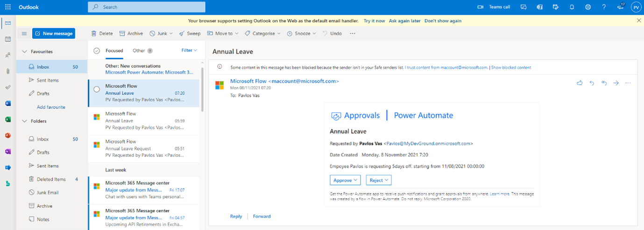
Task: Open Archive folder
Action: (52, 206)
